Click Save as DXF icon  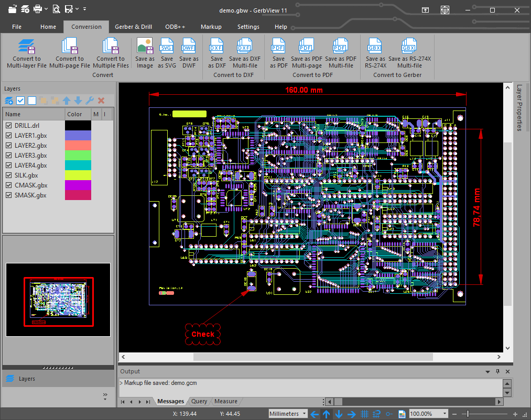pos(216,47)
